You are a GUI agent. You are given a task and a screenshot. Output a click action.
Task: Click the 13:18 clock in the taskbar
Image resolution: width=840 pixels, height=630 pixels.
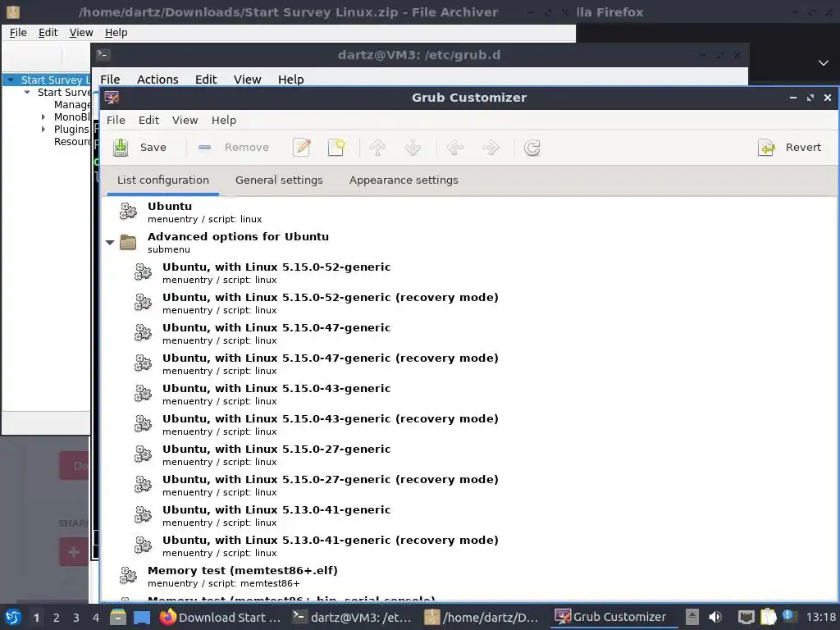pos(820,617)
